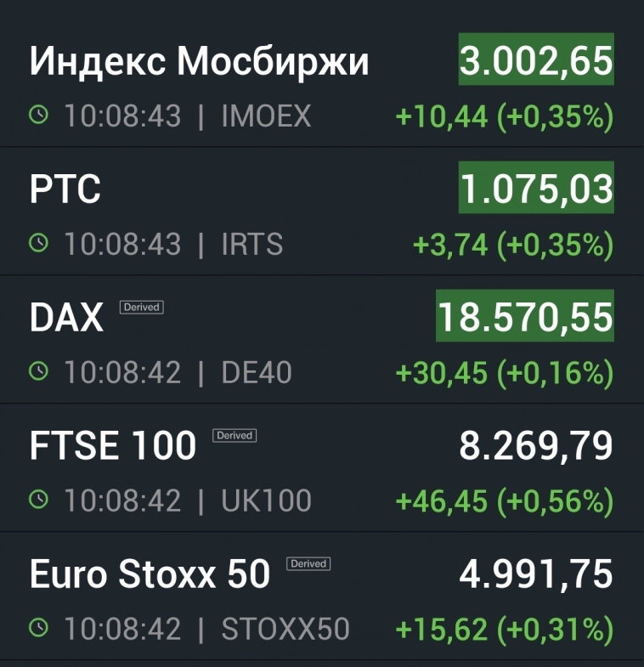Click the DAX price 18.570,55
Viewport: 644px width, 667px height.
click(x=524, y=317)
